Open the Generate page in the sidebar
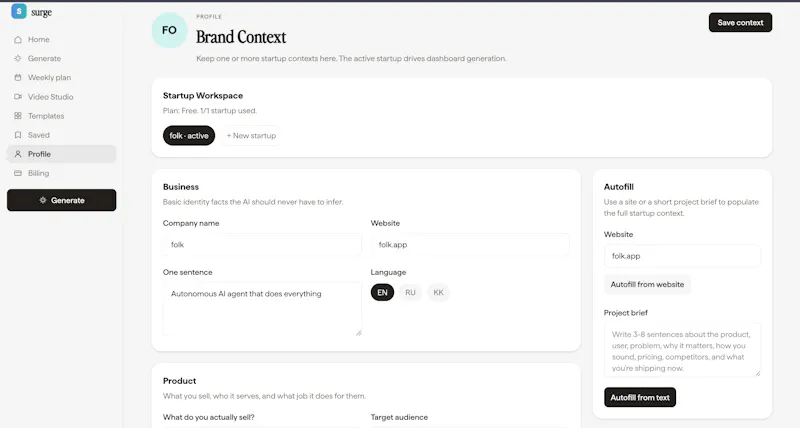Screen dimensions: 800x428 click(61, 58)
